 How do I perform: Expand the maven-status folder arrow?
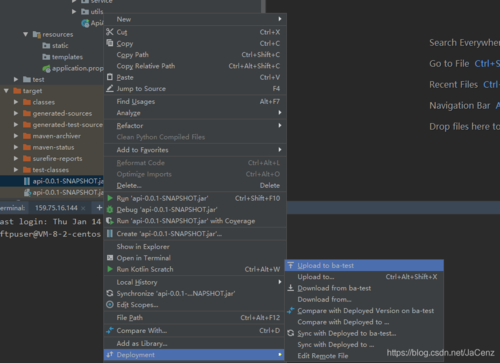pos(16,147)
